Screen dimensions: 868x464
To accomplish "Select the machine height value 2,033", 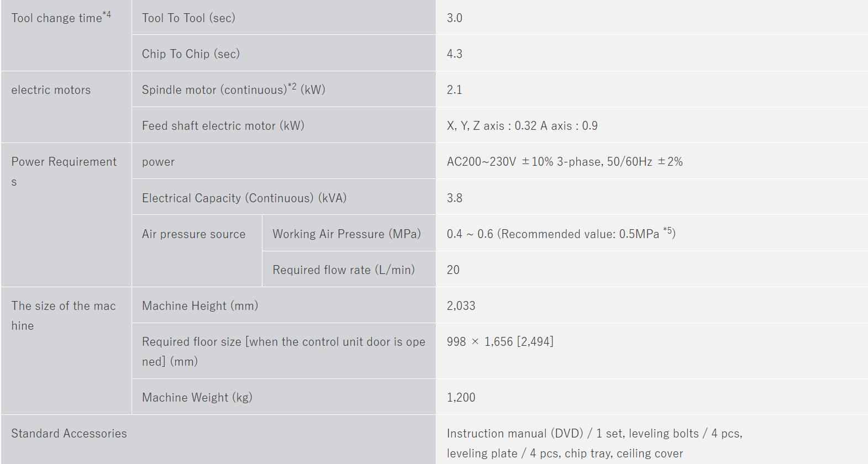I will click(461, 306).
